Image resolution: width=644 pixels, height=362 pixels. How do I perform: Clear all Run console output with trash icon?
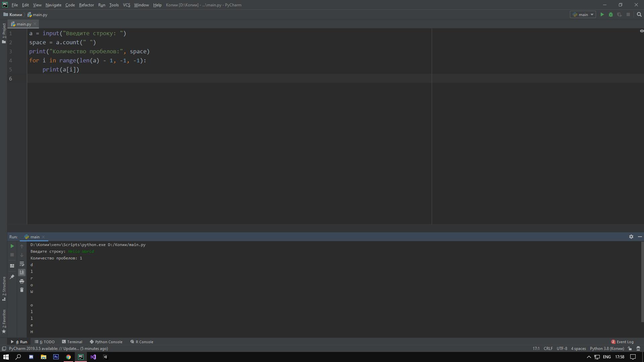point(22,290)
